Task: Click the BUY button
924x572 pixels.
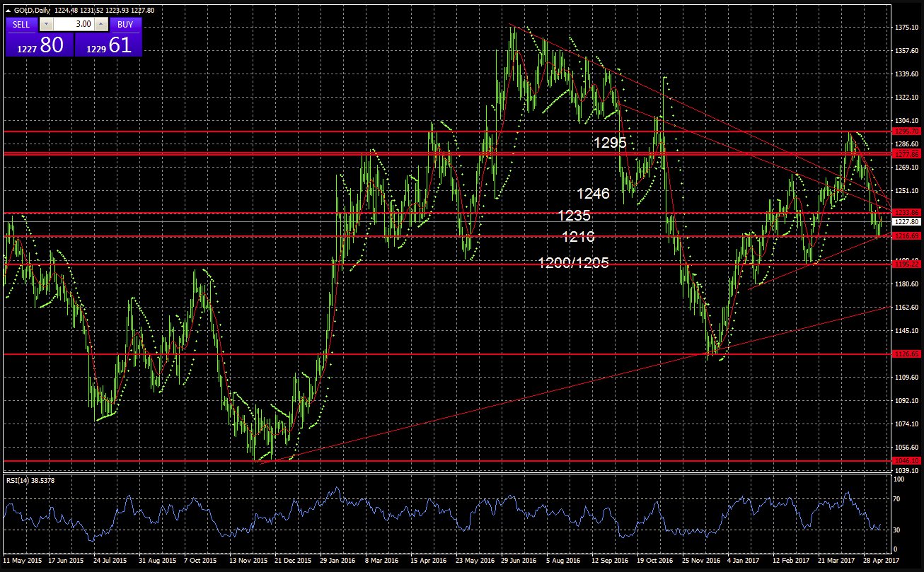Action: tap(125, 24)
